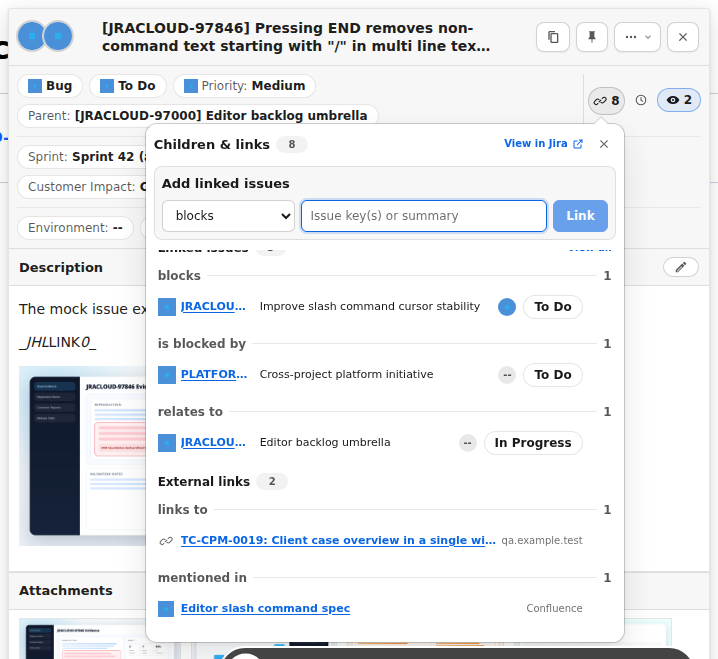718x659 pixels.
Task: Open View in Jira link
Action: click(543, 143)
